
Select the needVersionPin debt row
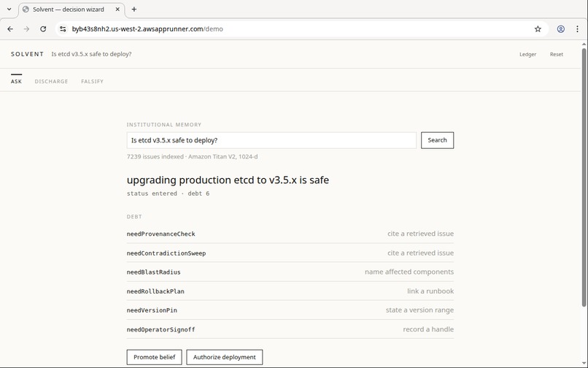(290, 310)
